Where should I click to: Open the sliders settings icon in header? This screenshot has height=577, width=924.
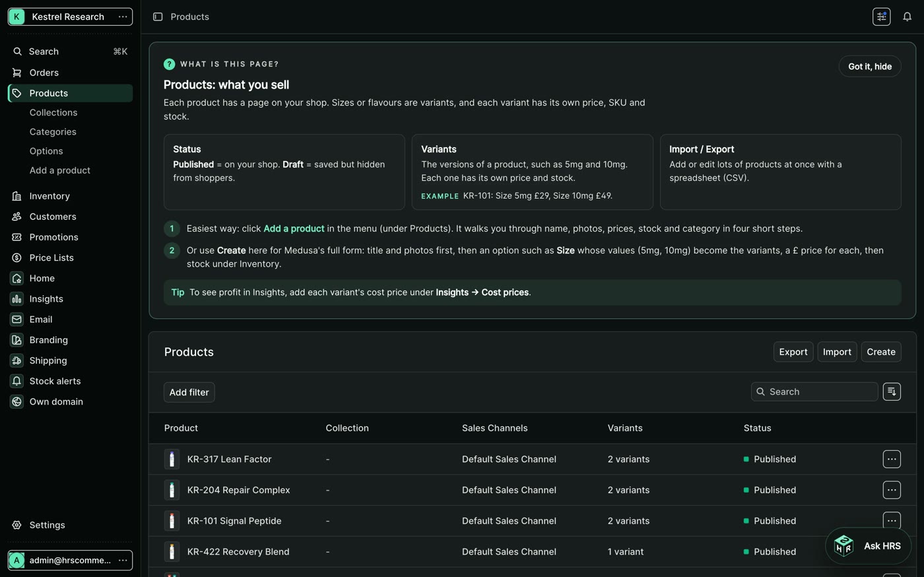point(882,17)
